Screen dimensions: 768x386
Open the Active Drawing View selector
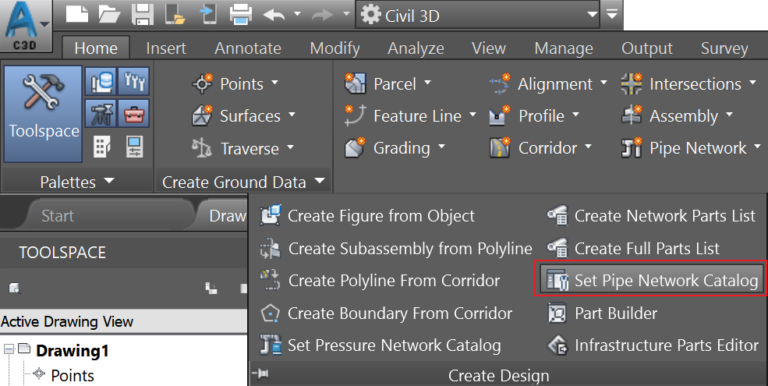[x=123, y=321]
